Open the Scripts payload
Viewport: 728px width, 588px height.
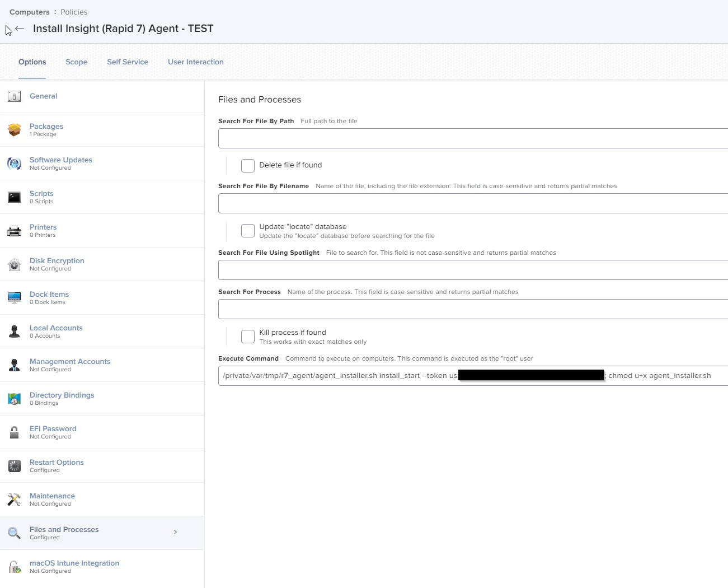102,197
